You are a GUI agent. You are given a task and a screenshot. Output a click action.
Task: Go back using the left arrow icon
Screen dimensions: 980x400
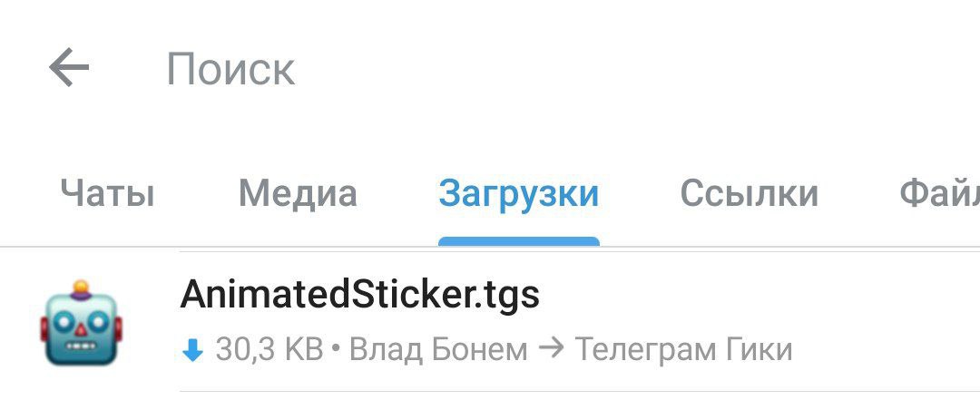[x=69, y=67]
